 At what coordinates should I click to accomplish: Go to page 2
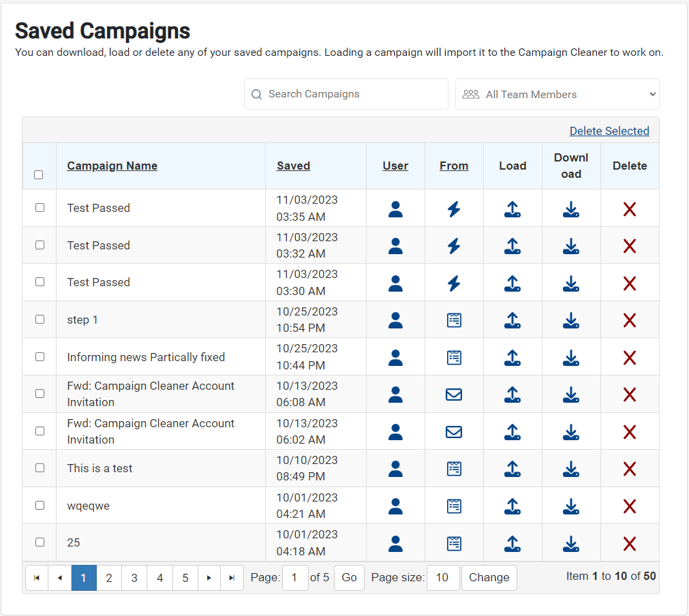click(x=109, y=578)
